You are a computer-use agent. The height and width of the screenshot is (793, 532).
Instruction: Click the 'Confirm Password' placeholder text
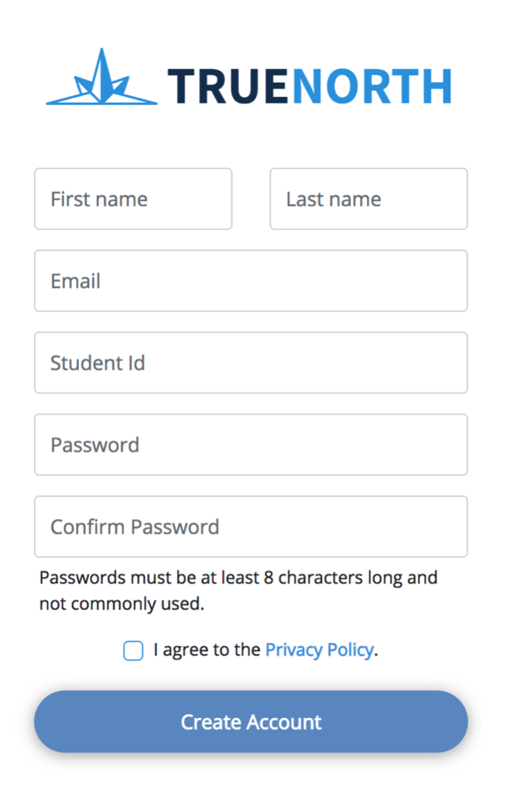coord(135,527)
